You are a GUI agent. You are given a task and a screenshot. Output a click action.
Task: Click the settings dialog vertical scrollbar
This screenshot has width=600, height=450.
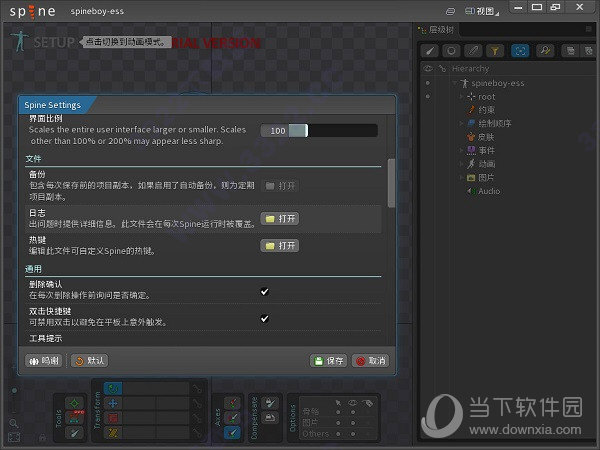[391, 183]
